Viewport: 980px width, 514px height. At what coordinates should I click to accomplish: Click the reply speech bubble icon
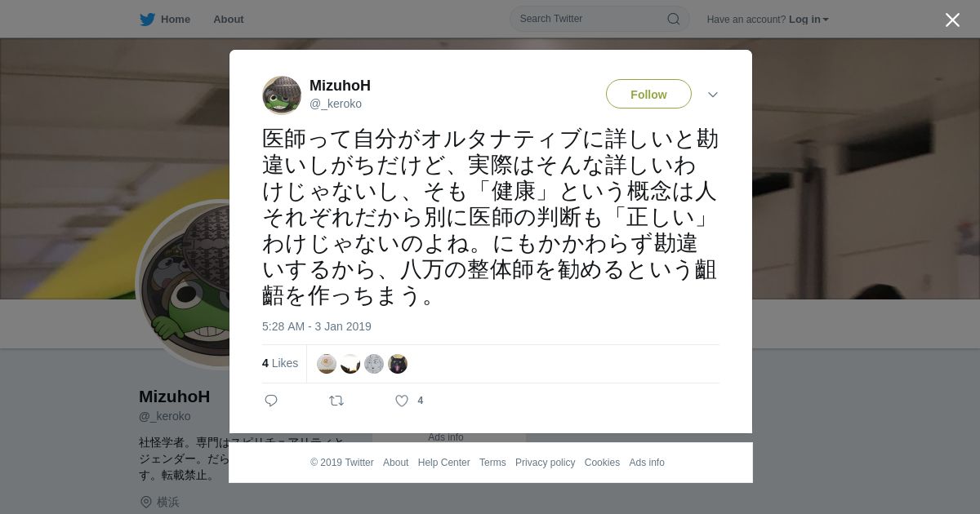[x=271, y=401]
